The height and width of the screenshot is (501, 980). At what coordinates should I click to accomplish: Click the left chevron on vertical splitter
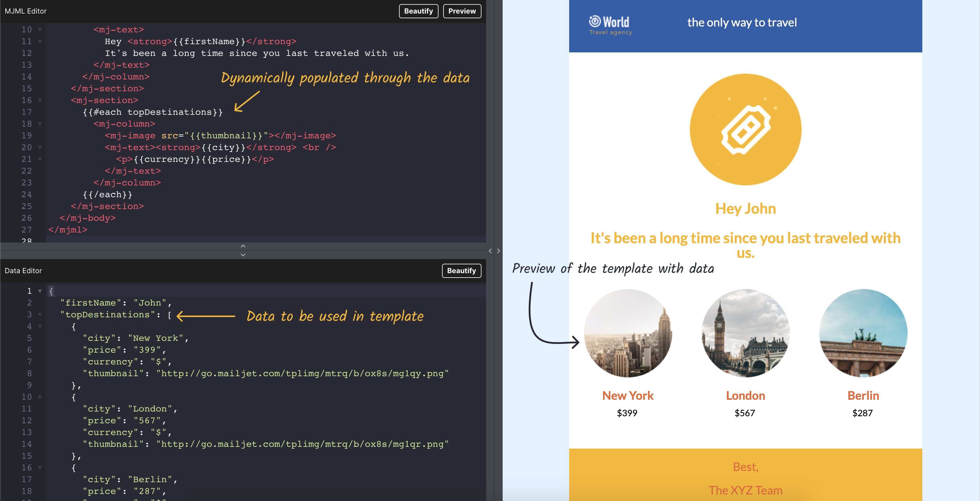pyautogui.click(x=490, y=251)
